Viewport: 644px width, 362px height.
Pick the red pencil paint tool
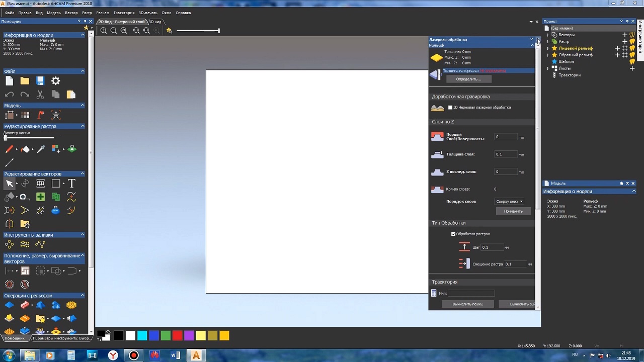click(9, 149)
